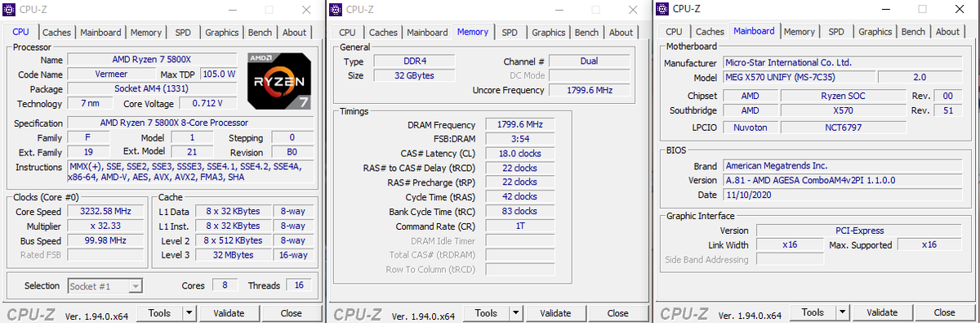Click the AMD Ryzen 7 logo image
Screen dimensions: 980x323
(x=280, y=82)
